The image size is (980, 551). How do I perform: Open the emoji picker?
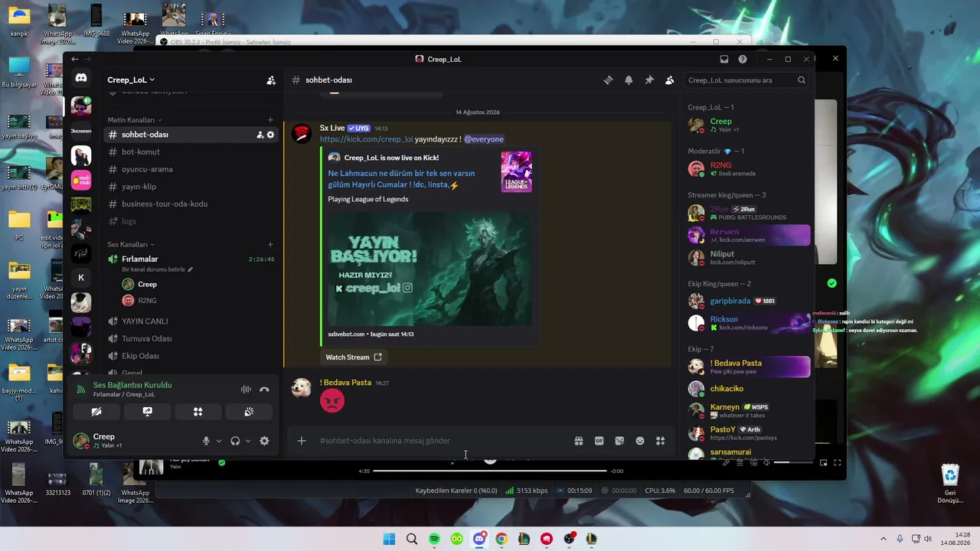[x=640, y=441]
